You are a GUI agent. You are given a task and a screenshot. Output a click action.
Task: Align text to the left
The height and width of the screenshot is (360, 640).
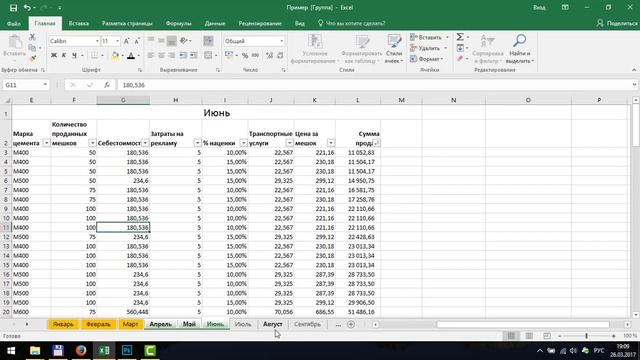click(151, 56)
